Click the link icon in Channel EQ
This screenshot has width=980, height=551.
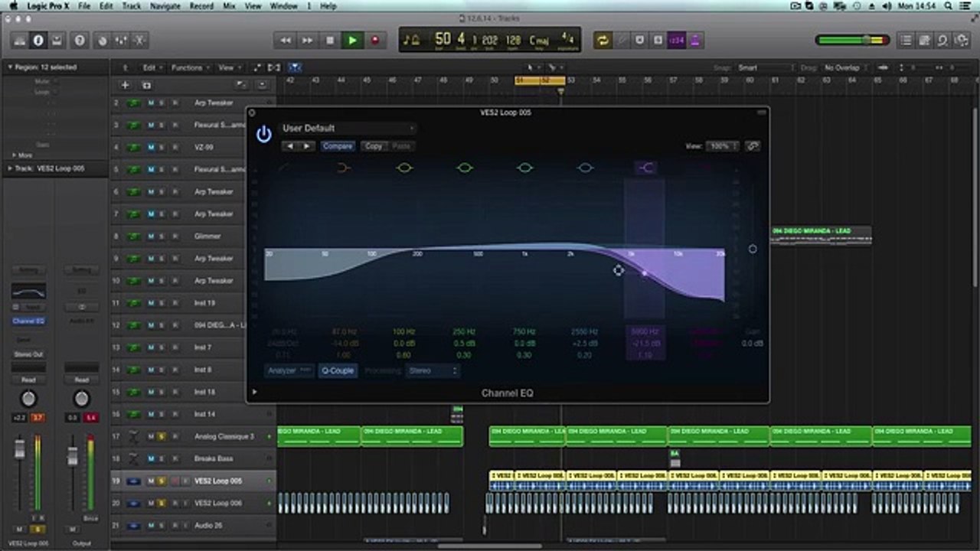click(x=753, y=145)
